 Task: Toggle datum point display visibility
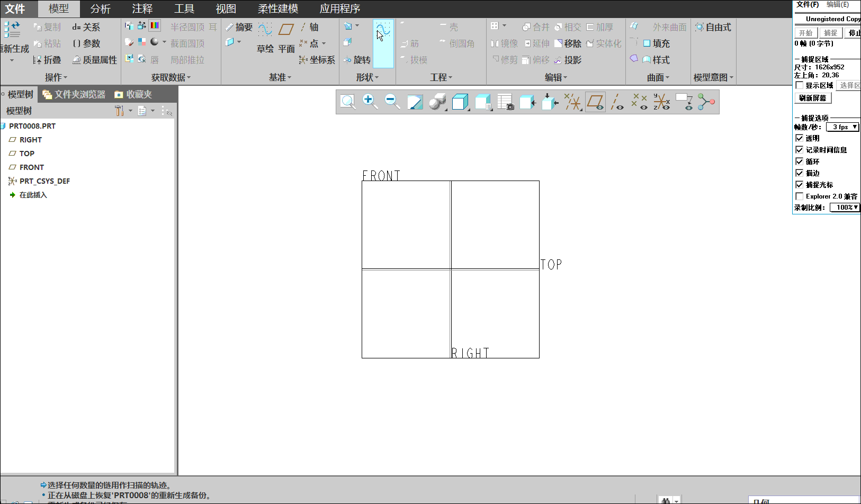pyautogui.click(x=640, y=102)
